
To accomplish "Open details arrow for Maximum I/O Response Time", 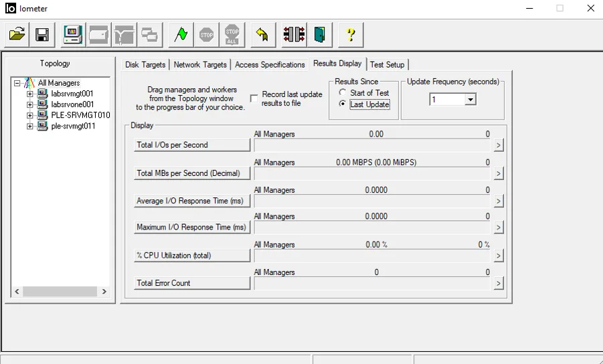I will tap(499, 227).
